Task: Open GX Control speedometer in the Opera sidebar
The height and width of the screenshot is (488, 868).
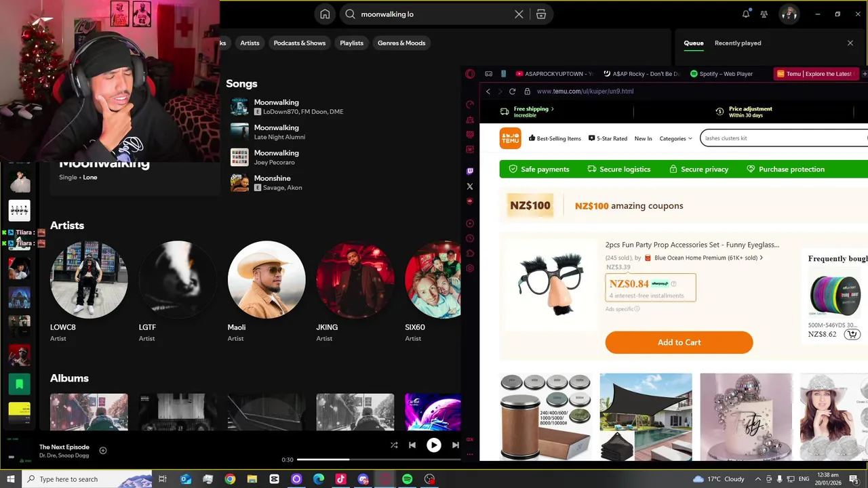Action: pyautogui.click(x=470, y=104)
